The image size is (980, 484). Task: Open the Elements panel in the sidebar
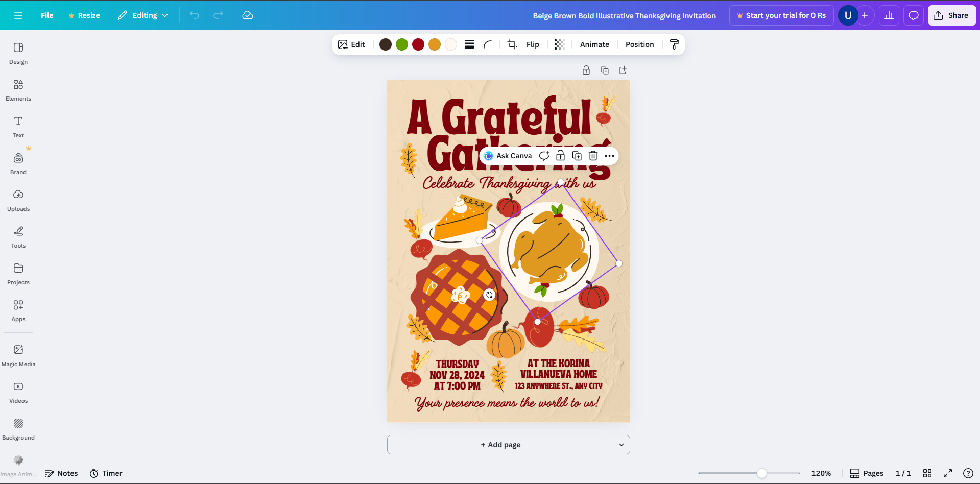(x=18, y=90)
